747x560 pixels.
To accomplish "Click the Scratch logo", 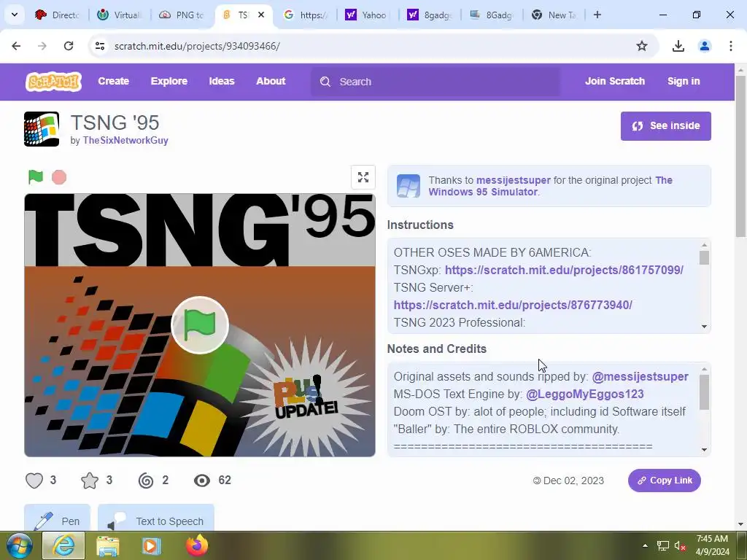I will [x=53, y=82].
